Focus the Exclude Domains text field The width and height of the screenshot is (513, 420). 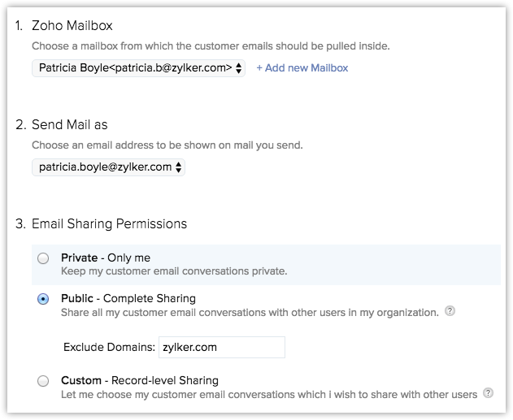coord(221,347)
